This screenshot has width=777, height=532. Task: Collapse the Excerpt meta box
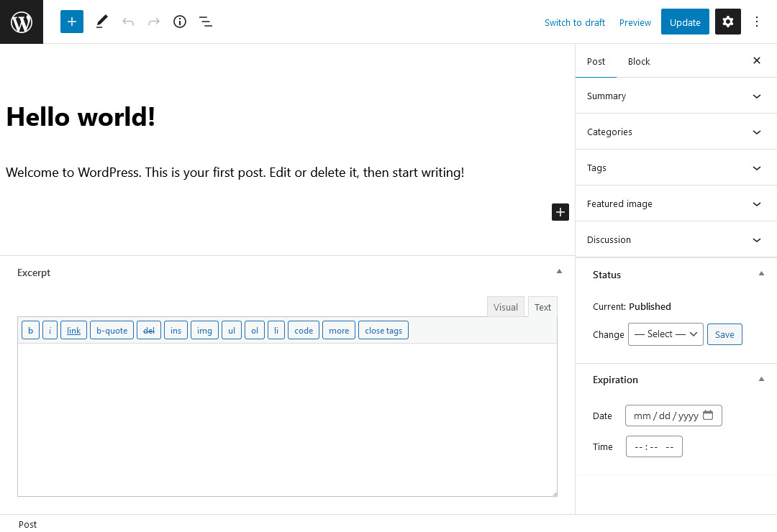click(559, 272)
